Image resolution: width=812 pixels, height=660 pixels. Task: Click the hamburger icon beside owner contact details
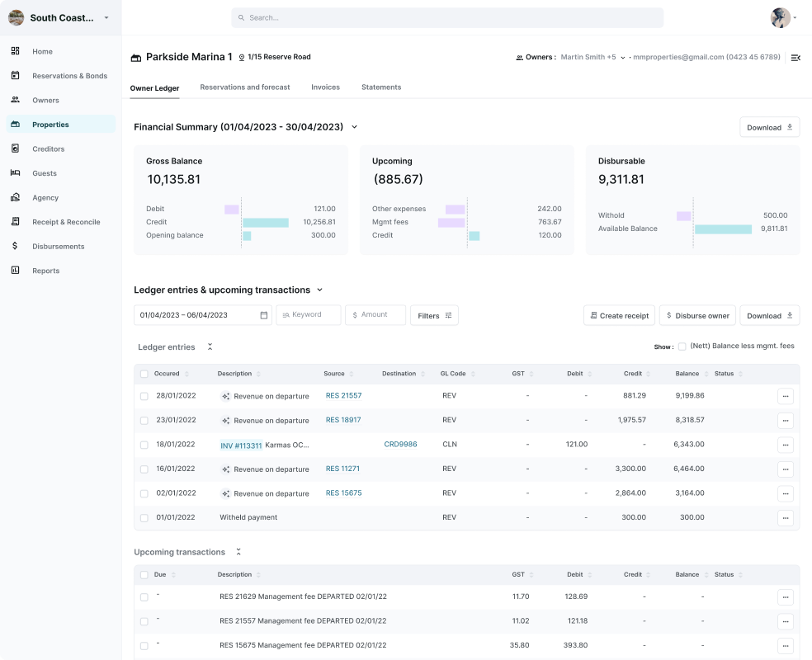795,58
